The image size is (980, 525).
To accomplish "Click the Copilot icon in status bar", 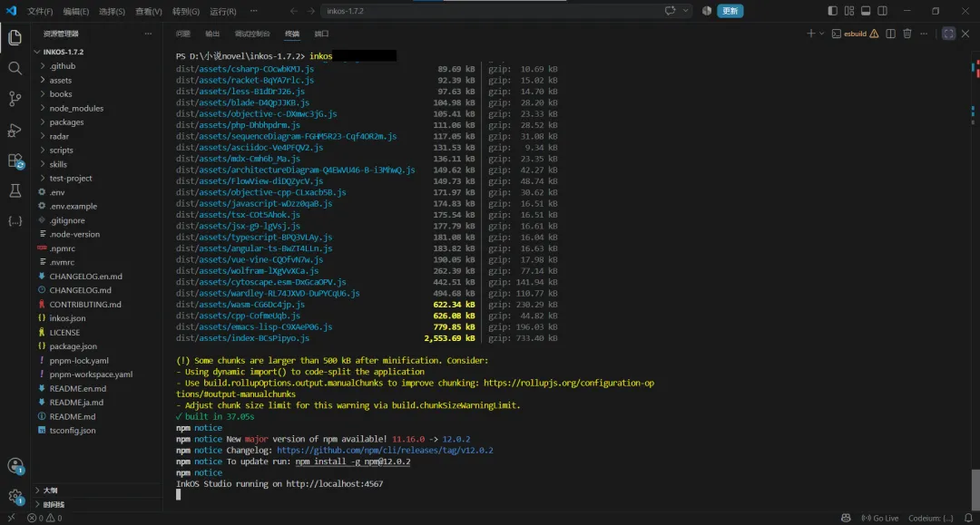I will [x=846, y=518].
